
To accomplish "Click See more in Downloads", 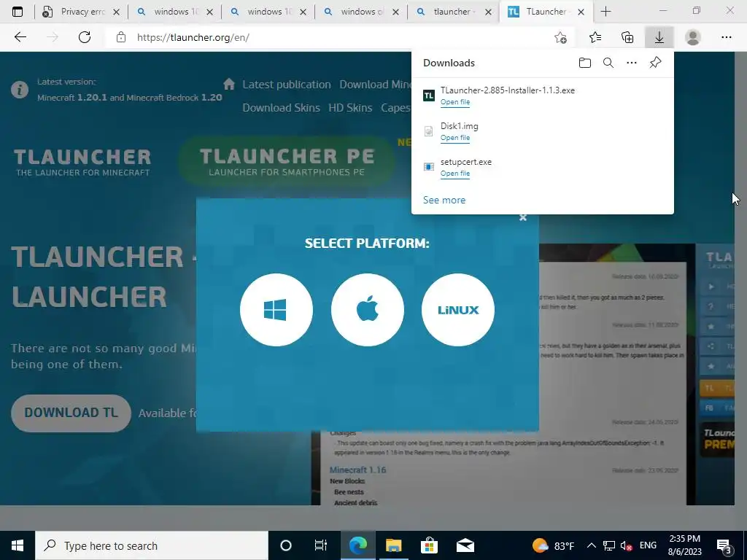I will point(444,200).
